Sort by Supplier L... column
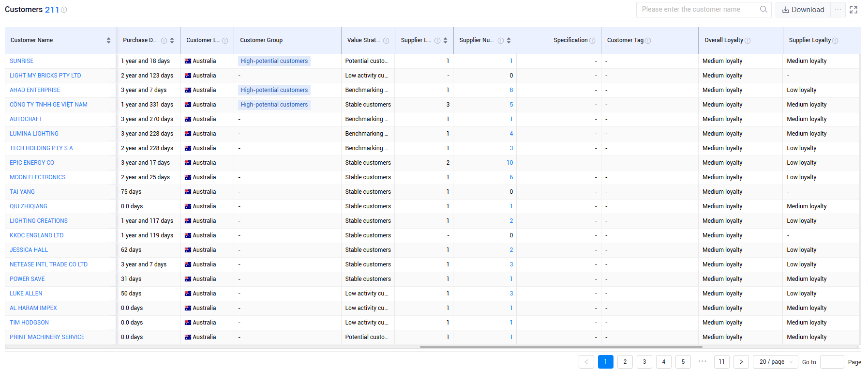The height and width of the screenshot is (372, 868). [x=445, y=41]
